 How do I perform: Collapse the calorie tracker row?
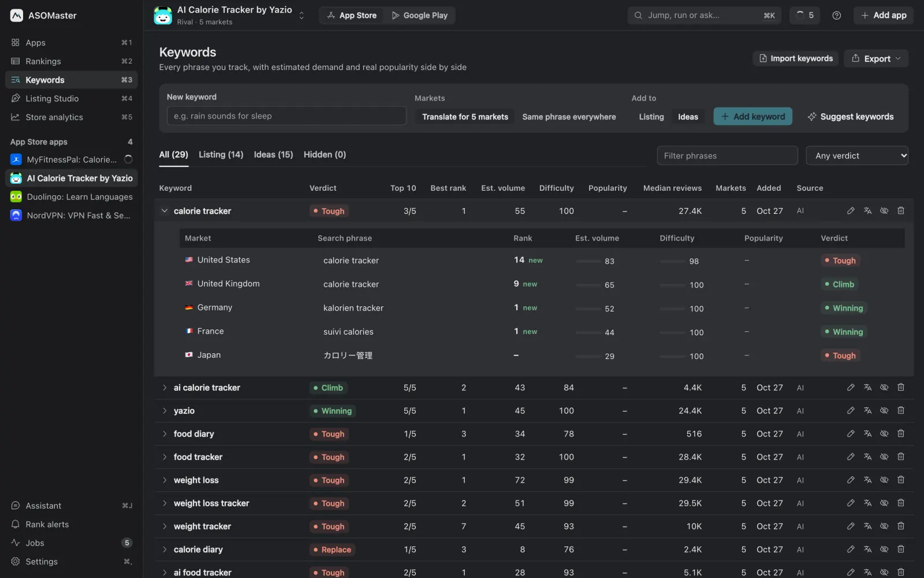coord(165,211)
